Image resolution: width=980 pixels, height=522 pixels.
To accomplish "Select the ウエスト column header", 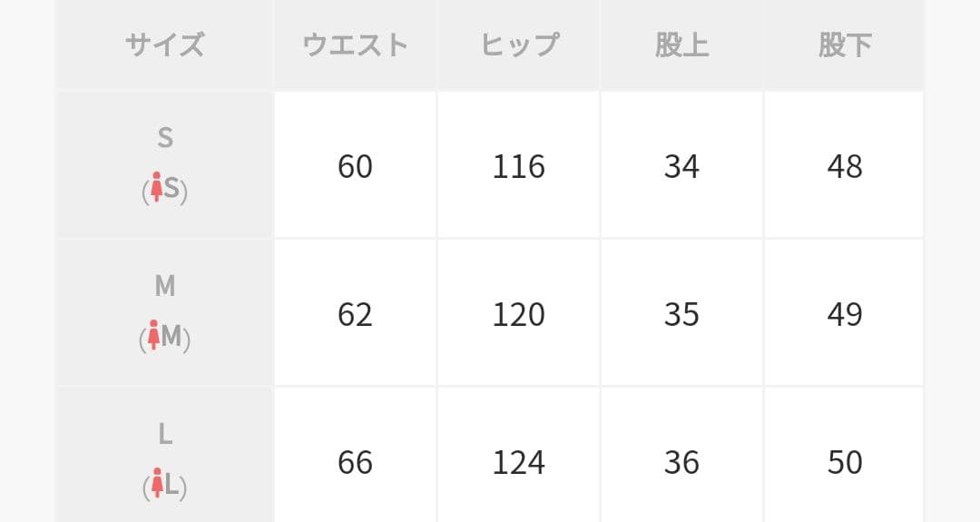I will 355,44.
